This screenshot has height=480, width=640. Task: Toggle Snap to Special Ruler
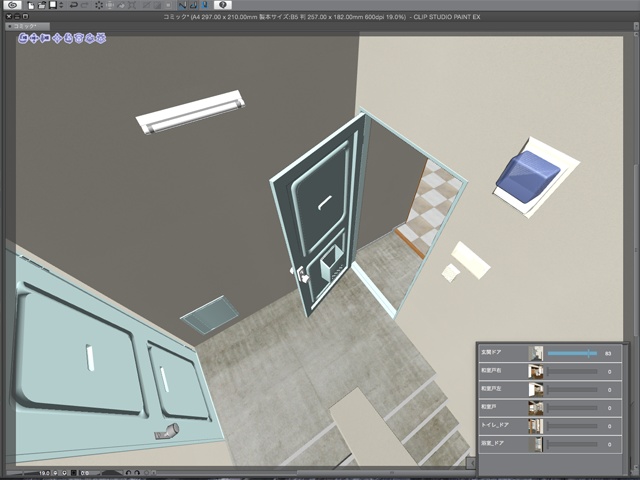tap(193, 5)
